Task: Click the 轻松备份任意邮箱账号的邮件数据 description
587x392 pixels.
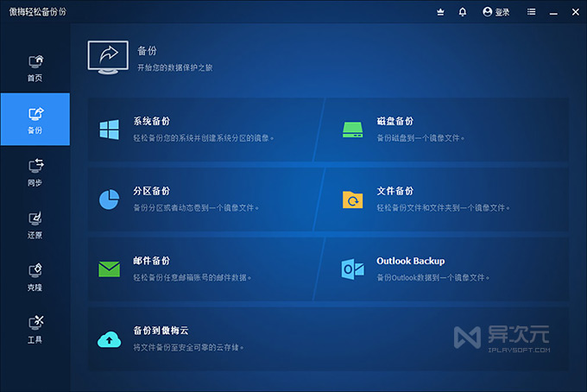Action: click(x=192, y=277)
